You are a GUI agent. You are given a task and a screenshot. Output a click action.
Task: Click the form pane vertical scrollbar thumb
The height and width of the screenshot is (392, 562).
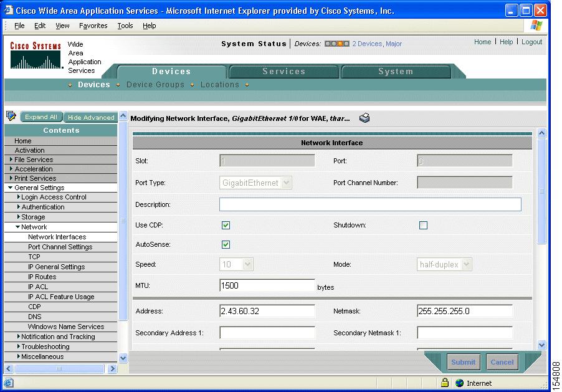click(x=541, y=191)
